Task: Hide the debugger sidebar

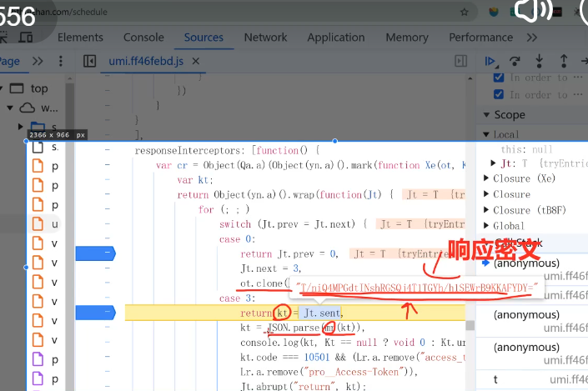Action: 461,61
